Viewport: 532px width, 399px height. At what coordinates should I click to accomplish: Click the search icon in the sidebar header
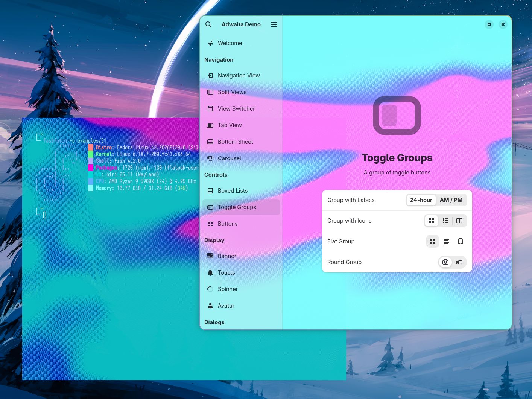pos(208,24)
